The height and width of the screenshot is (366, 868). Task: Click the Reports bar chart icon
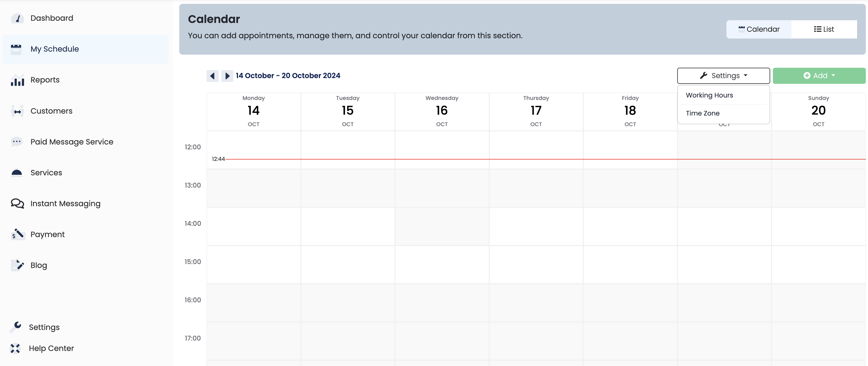[x=17, y=80]
